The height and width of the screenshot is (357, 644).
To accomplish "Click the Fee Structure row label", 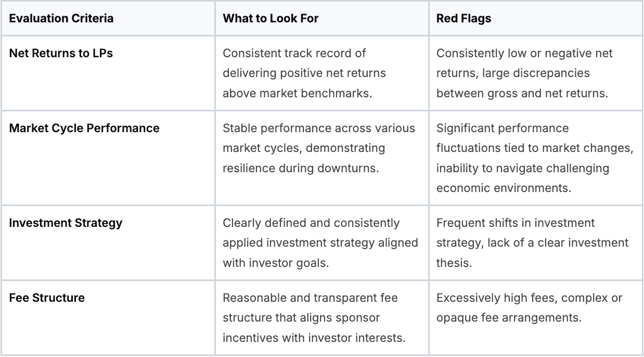I will [47, 298].
